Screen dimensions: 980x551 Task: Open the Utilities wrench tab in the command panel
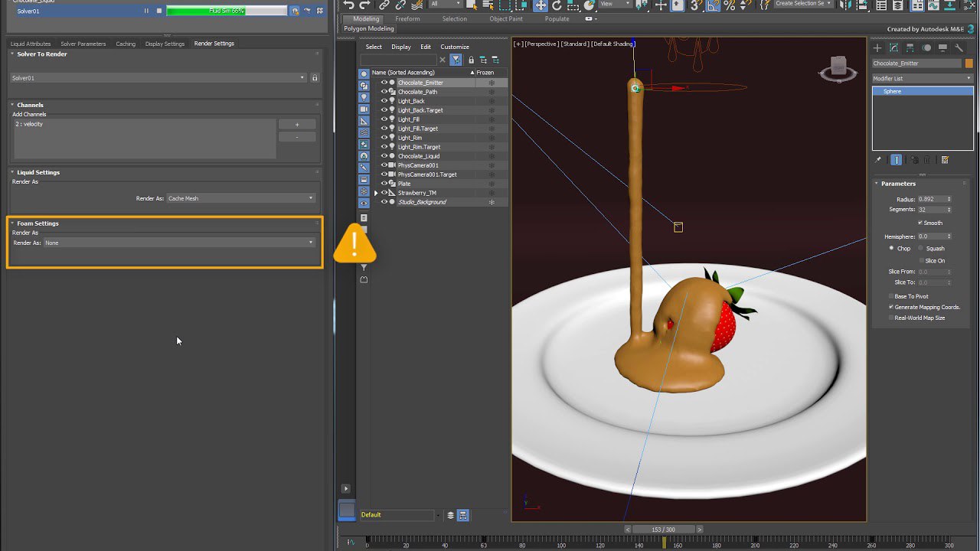[x=959, y=47]
